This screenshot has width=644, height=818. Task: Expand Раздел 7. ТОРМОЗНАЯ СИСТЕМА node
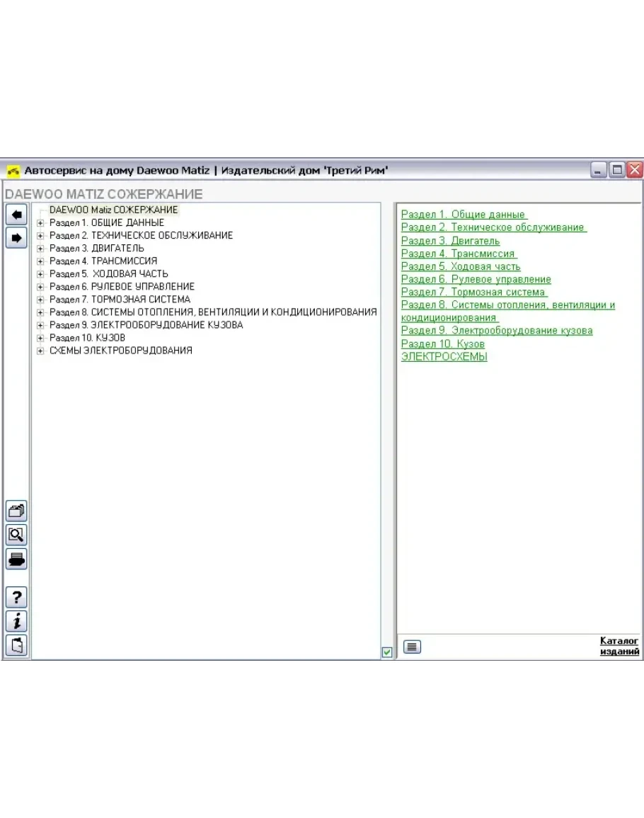click(x=40, y=300)
